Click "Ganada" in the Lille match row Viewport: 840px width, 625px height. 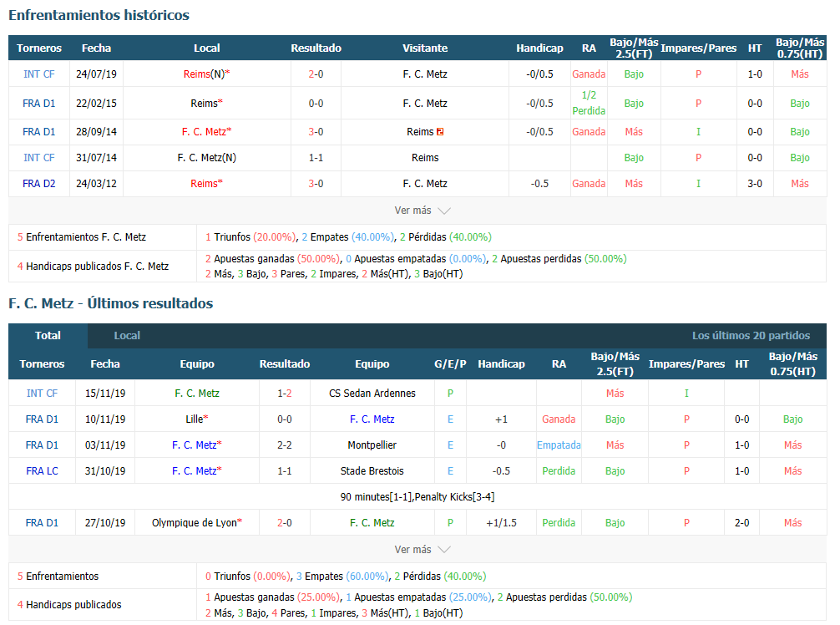click(559, 419)
